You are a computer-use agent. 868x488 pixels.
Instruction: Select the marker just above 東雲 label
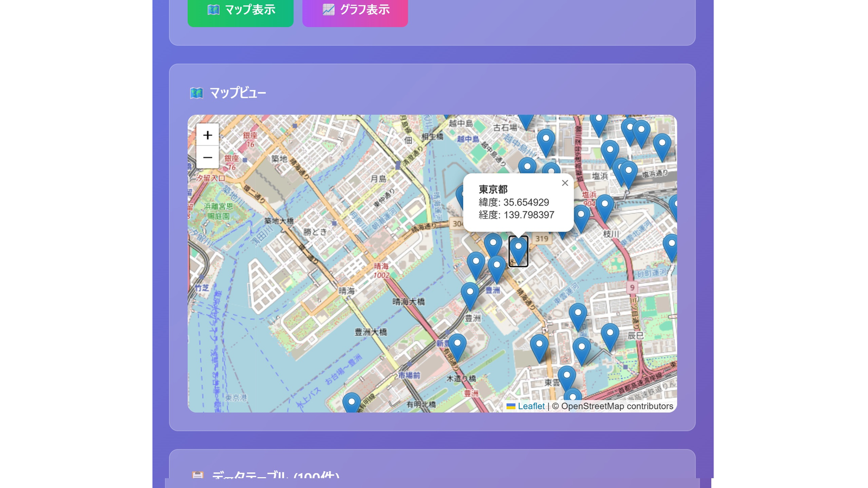[566, 380]
